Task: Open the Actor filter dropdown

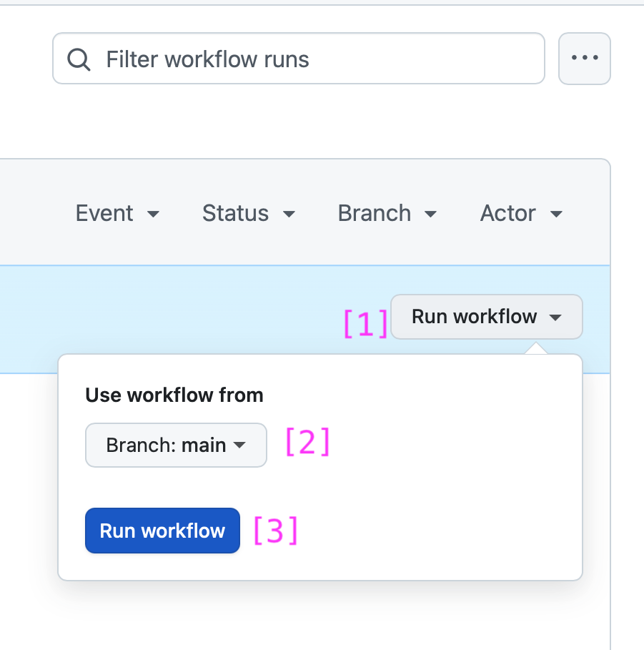Action: tap(521, 213)
